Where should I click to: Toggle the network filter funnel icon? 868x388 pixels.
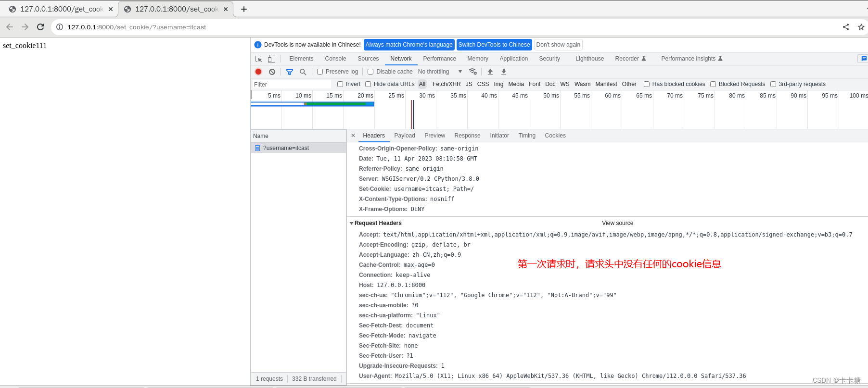[290, 72]
